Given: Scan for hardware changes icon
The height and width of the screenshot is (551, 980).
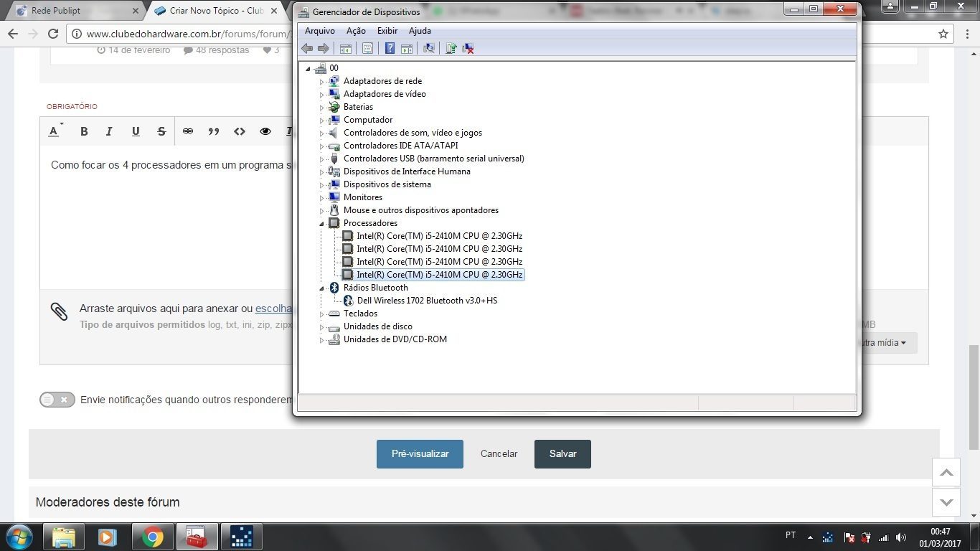Looking at the screenshot, I should 429,48.
